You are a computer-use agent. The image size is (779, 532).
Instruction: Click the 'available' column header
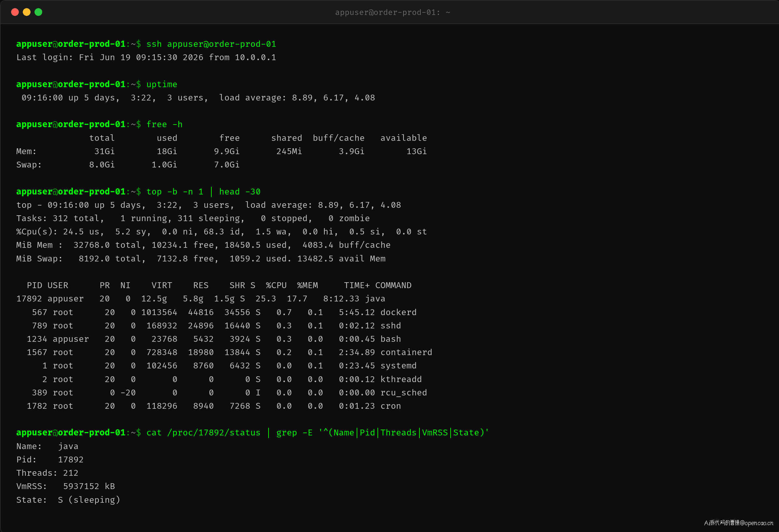click(x=403, y=138)
